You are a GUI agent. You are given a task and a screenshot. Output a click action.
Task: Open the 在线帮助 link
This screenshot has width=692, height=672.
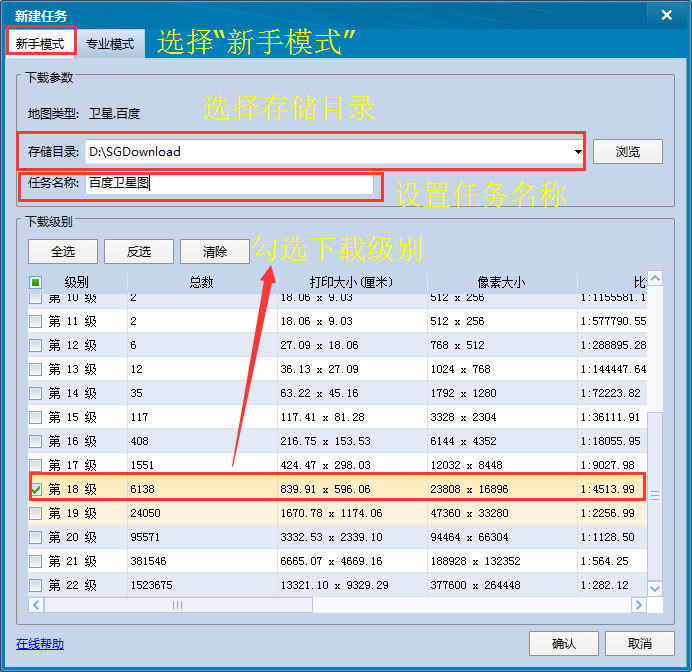point(40,643)
